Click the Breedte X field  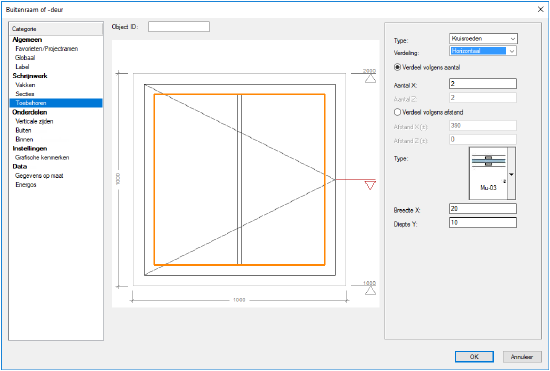click(x=483, y=209)
